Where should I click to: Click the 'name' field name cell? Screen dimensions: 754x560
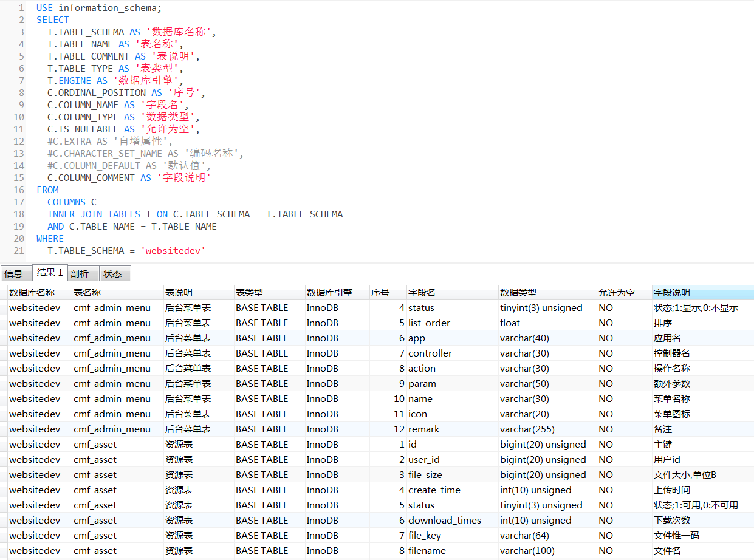pos(452,399)
